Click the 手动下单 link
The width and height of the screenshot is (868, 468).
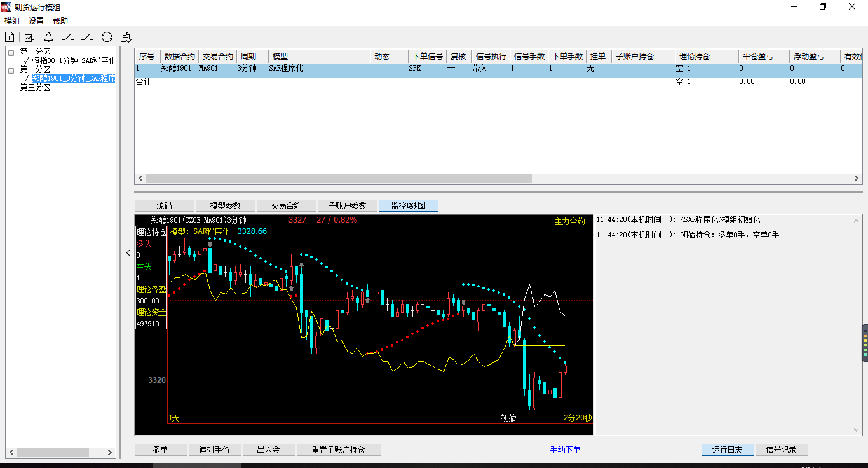tap(565, 450)
